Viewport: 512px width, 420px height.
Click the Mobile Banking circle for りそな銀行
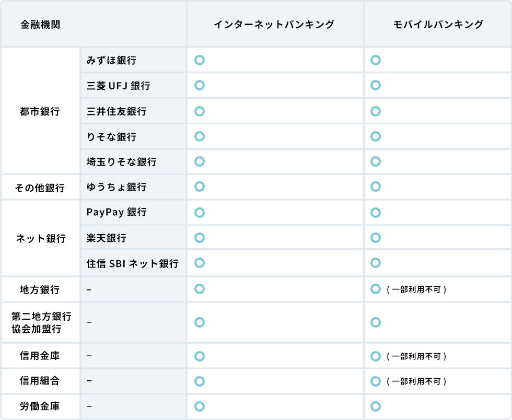(375, 136)
